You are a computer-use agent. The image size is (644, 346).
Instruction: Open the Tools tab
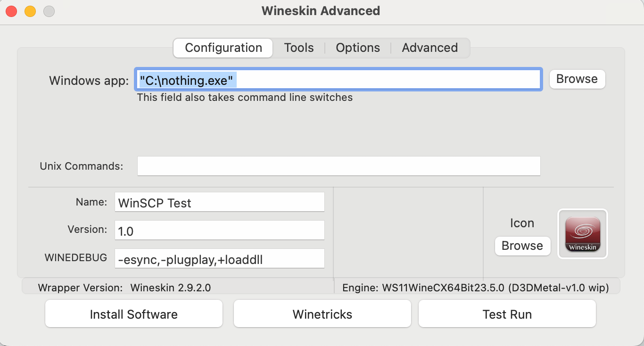[299, 48]
